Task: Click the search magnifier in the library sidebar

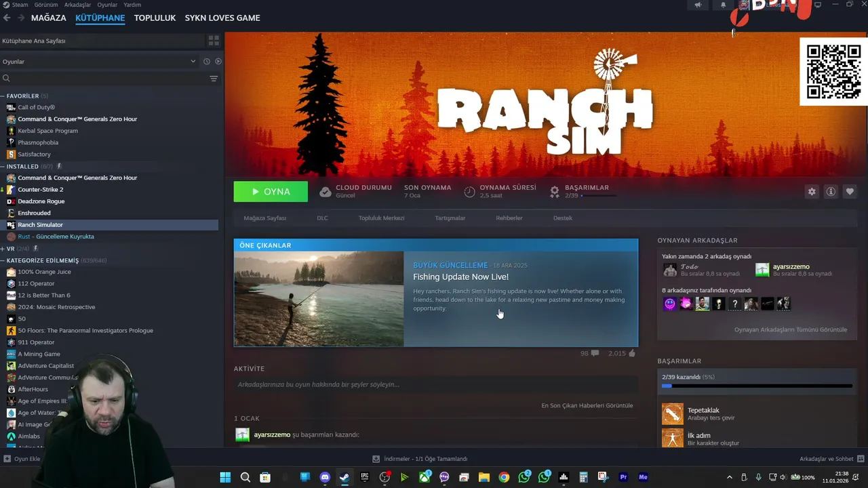Action: 6,79
